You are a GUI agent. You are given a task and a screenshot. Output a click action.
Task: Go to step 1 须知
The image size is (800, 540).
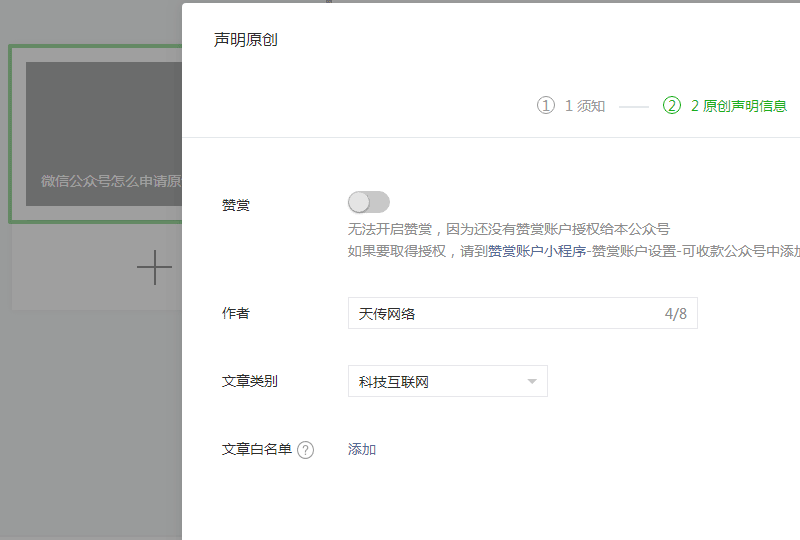click(x=571, y=106)
